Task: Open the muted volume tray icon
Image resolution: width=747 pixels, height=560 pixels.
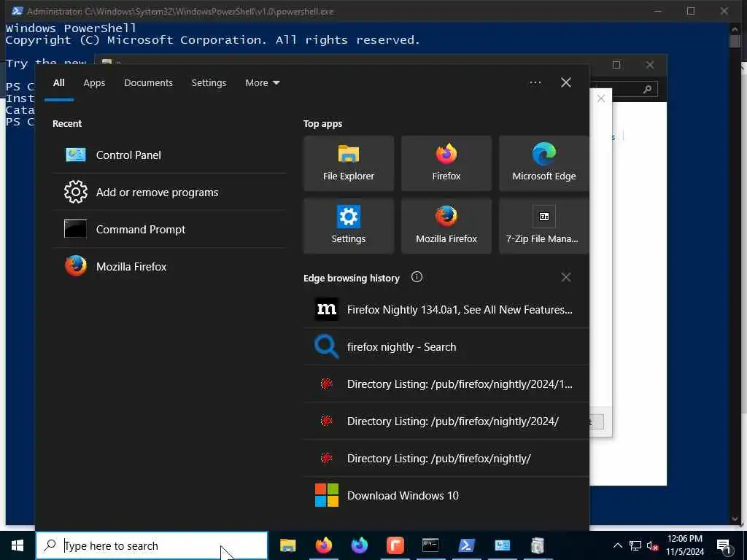Action: pyautogui.click(x=653, y=545)
